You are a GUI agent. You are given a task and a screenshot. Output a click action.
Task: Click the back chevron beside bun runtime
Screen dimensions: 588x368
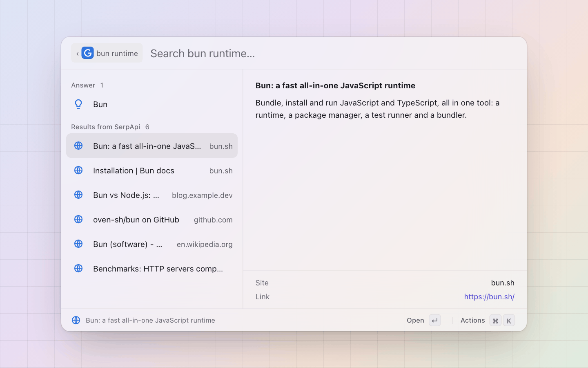tap(77, 54)
